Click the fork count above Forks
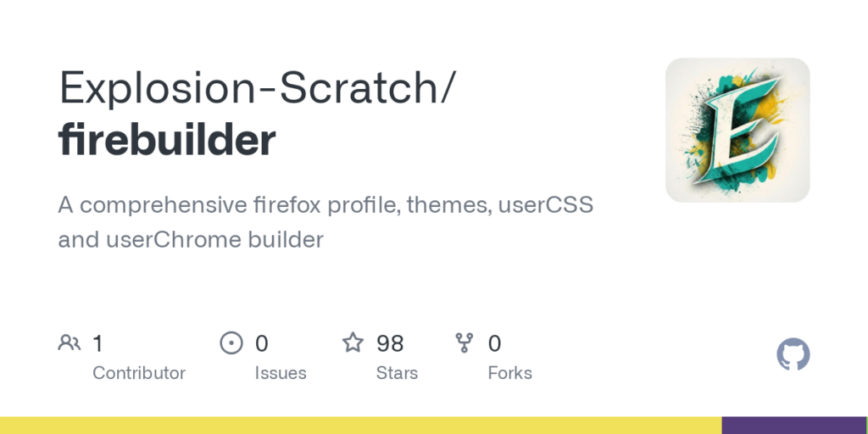This screenshot has height=434, width=868. click(495, 343)
